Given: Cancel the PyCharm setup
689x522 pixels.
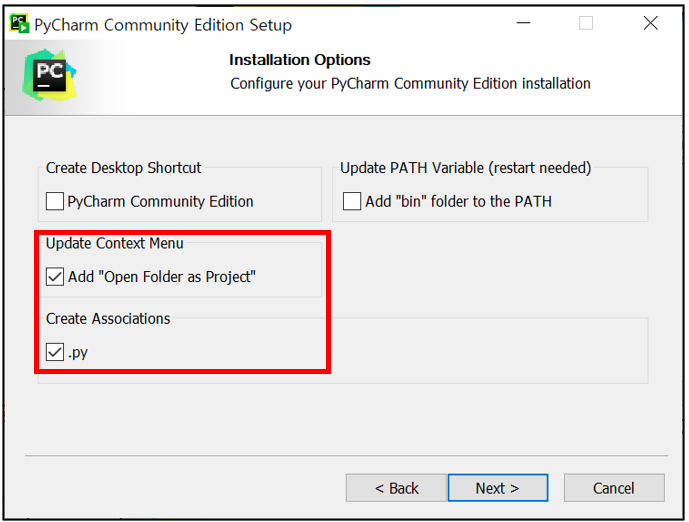Looking at the screenshot, I should pos(614,488).
